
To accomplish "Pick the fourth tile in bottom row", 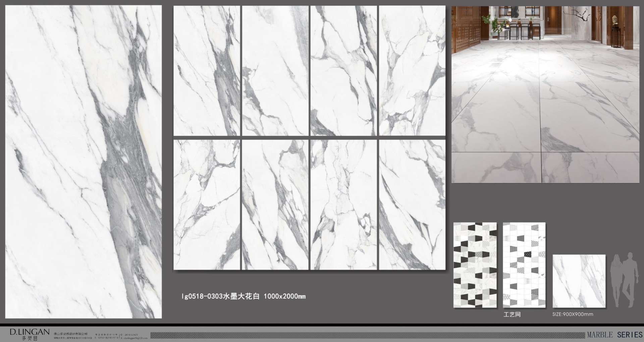I will point(412,205).
